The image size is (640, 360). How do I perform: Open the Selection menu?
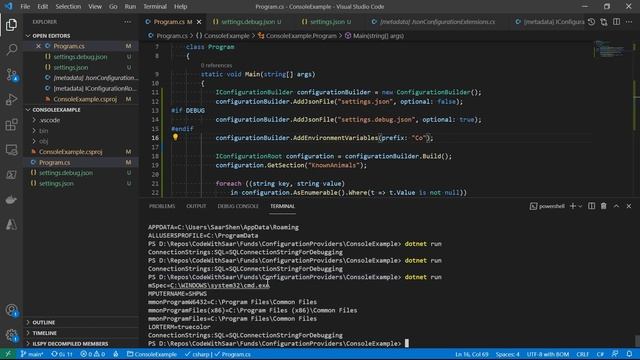click(68, 7)
